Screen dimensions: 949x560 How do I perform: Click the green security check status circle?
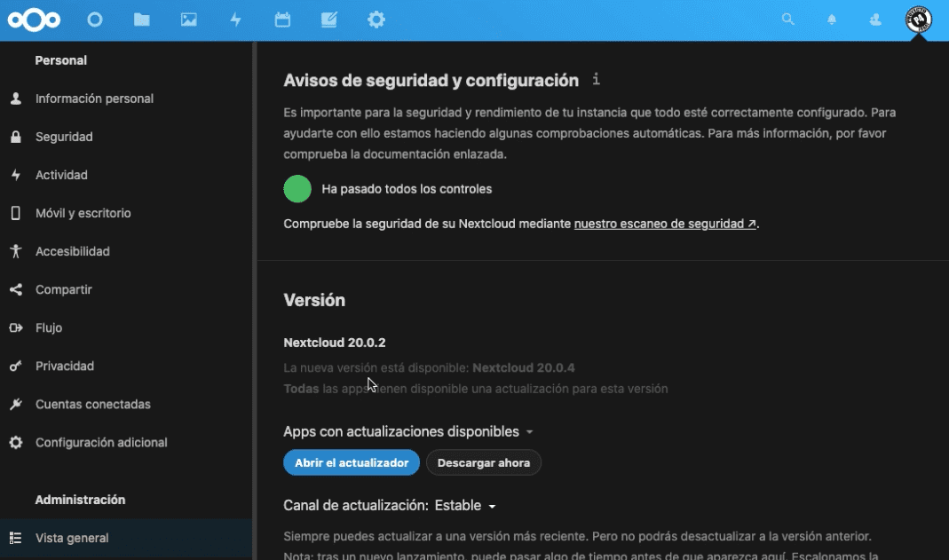[297, 188]
